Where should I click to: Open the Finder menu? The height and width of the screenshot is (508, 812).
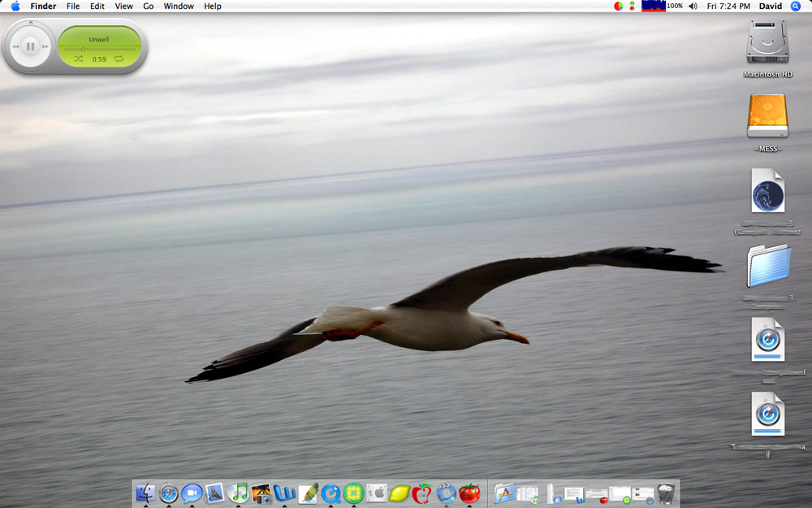click(x=43, y=7)
